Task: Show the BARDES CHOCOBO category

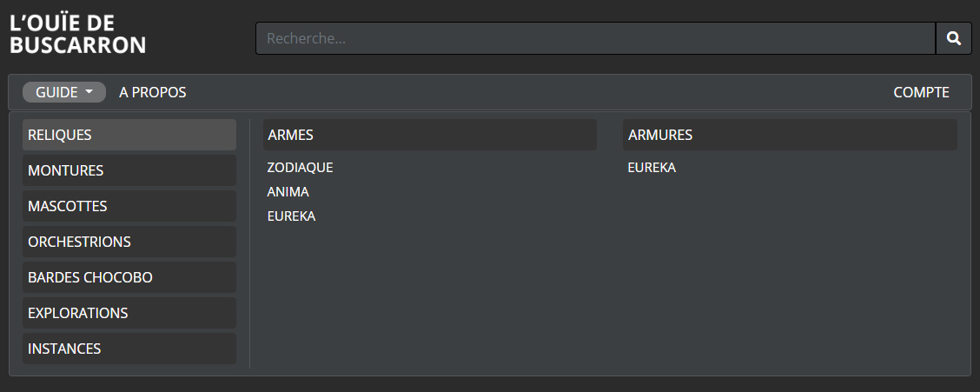Action: click(129, 277)
